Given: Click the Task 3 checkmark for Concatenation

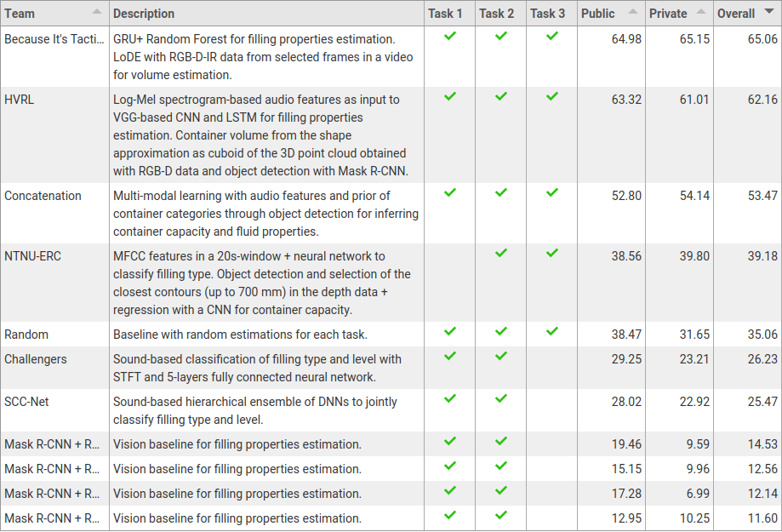Looking at the screenshot, I should tap(552, 192).
